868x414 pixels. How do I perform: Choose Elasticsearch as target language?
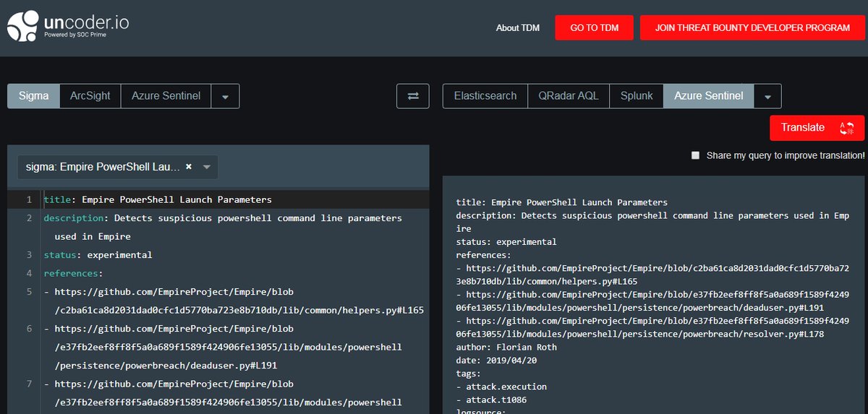pos(485,96)
